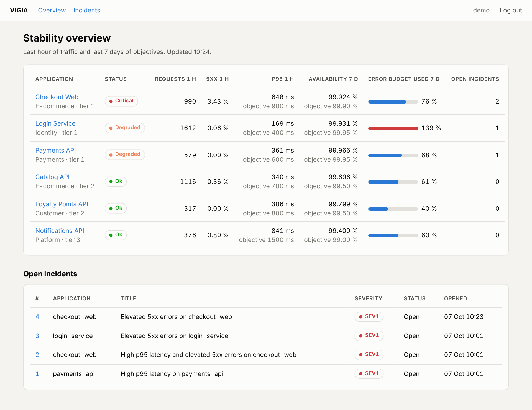Open the Notifications API application
This screenshot has width=532, height=410.
[x=60, y=231]
